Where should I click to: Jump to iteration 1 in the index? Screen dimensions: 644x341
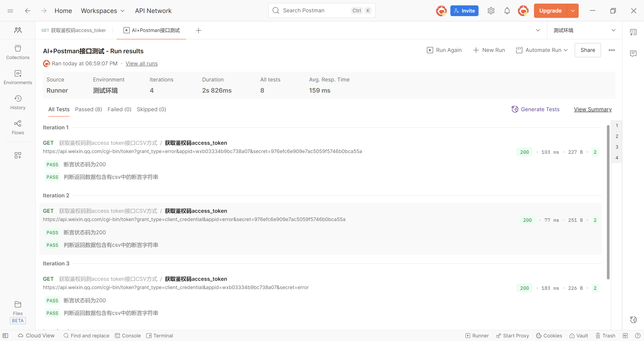617,126
